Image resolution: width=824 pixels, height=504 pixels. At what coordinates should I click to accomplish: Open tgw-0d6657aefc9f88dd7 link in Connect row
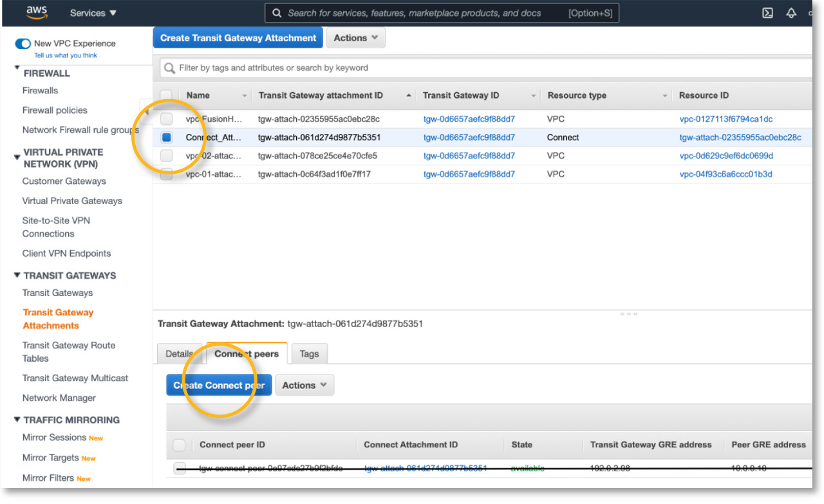[x=469, y=137]
